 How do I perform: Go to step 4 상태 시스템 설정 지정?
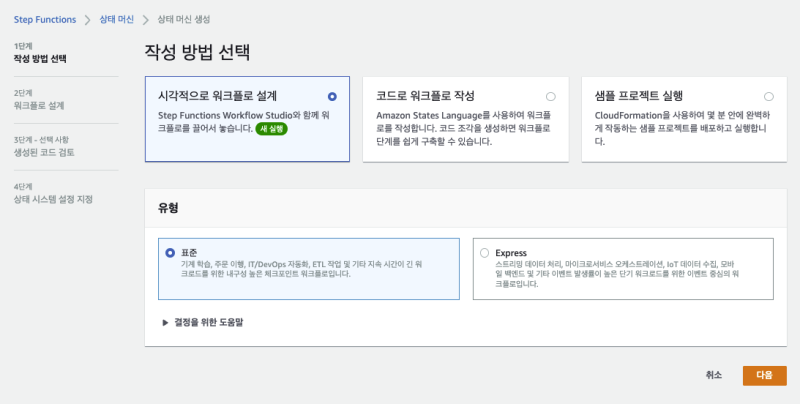coord(53,200)
